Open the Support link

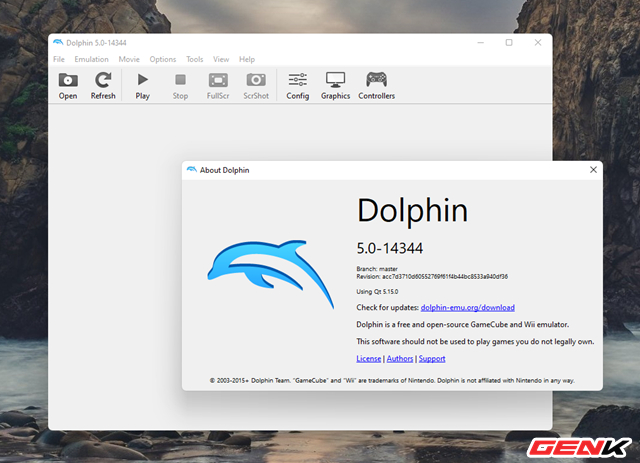coord(432,358)
